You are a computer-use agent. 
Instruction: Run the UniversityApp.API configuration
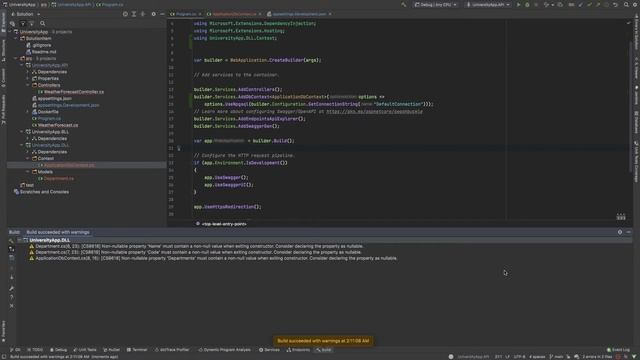click(x=518, y=5)
